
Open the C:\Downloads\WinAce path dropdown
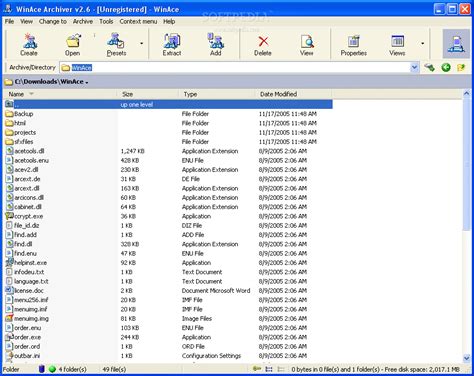(87, 82)
